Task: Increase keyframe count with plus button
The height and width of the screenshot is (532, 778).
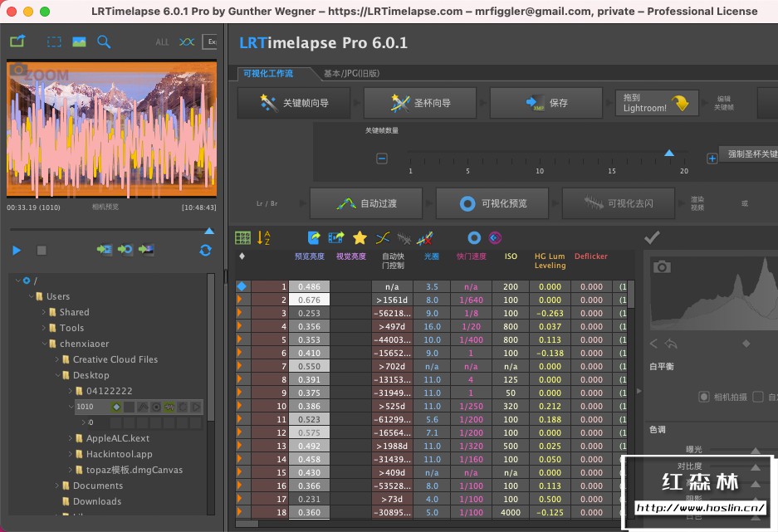Action: point(712,159)
